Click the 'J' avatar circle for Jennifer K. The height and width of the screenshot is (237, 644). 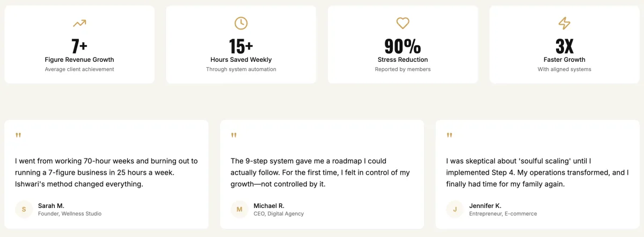tap(455, 209)
